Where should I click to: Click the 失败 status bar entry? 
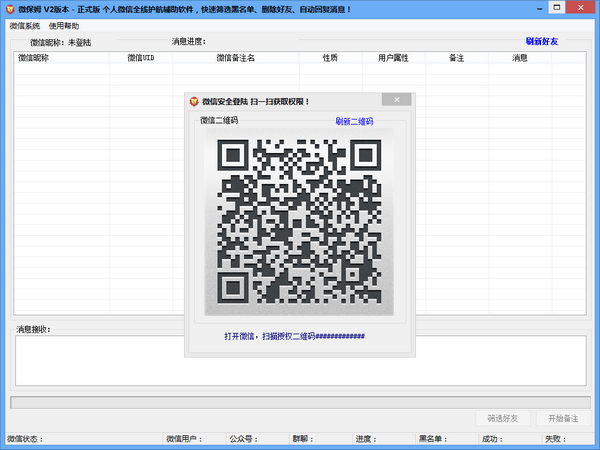[556, 439]
